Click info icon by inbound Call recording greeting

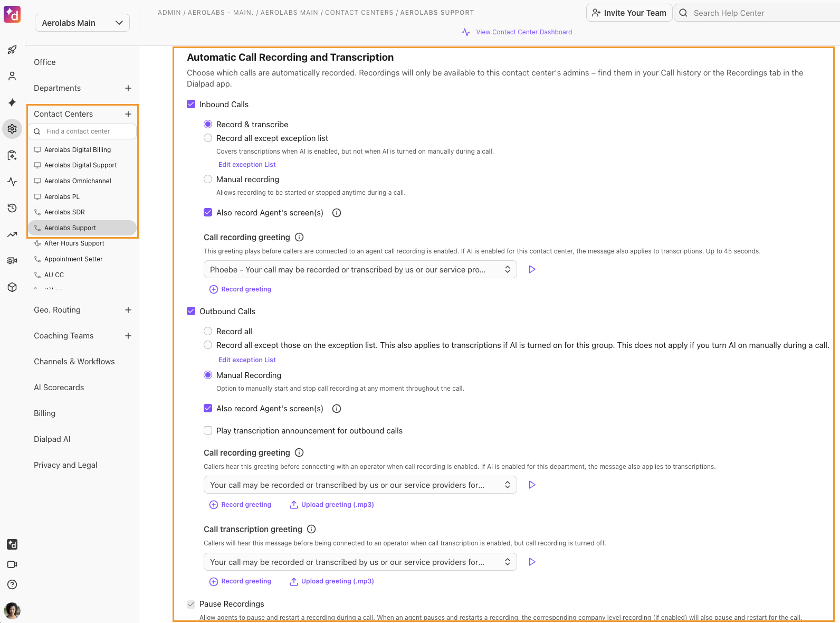pyautogui.click(x=299, y=237)
